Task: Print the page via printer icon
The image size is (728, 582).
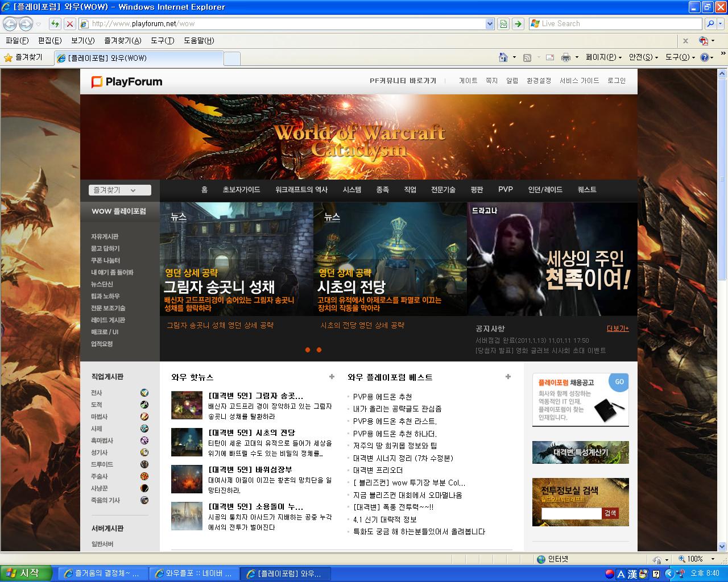Action: click(x=566, y=57)
